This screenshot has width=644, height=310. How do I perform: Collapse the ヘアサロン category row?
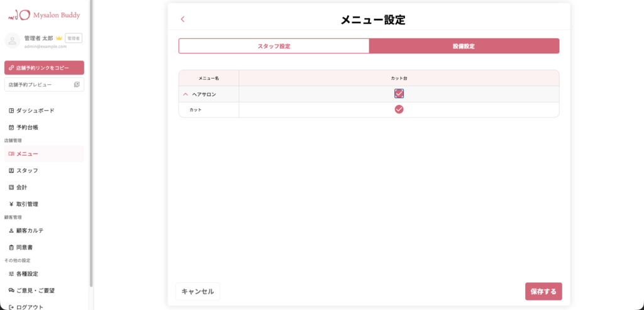coord(186,94)
